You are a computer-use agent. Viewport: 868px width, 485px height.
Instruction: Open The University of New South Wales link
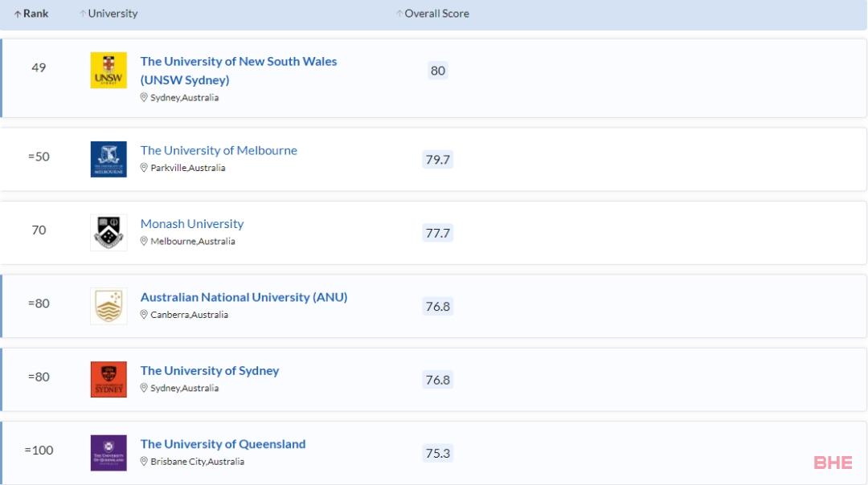239,70
